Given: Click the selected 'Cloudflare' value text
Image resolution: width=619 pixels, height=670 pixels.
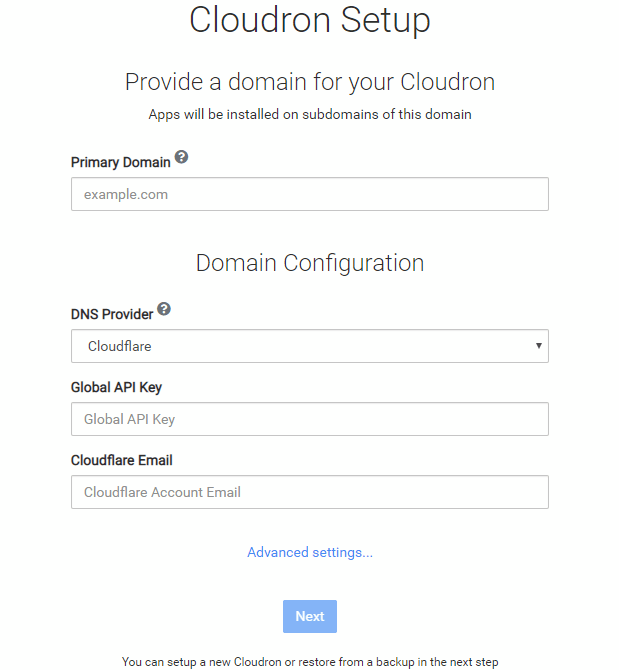Looking at the screenshot, I should click(119, 346).
